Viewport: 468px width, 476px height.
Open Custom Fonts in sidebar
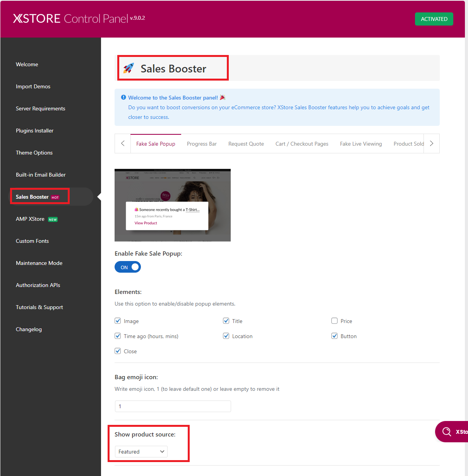pos(32,241)
